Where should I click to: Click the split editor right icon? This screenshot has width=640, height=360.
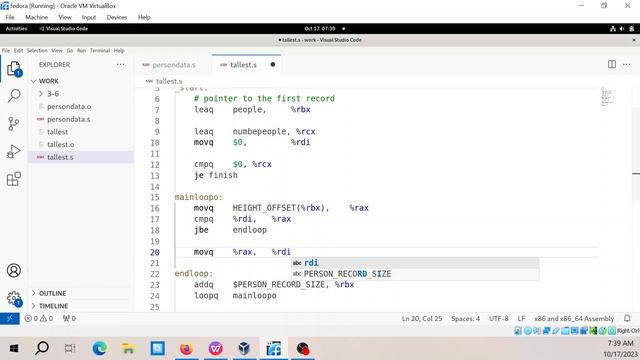pyautogui.click(x=612, y=64)
